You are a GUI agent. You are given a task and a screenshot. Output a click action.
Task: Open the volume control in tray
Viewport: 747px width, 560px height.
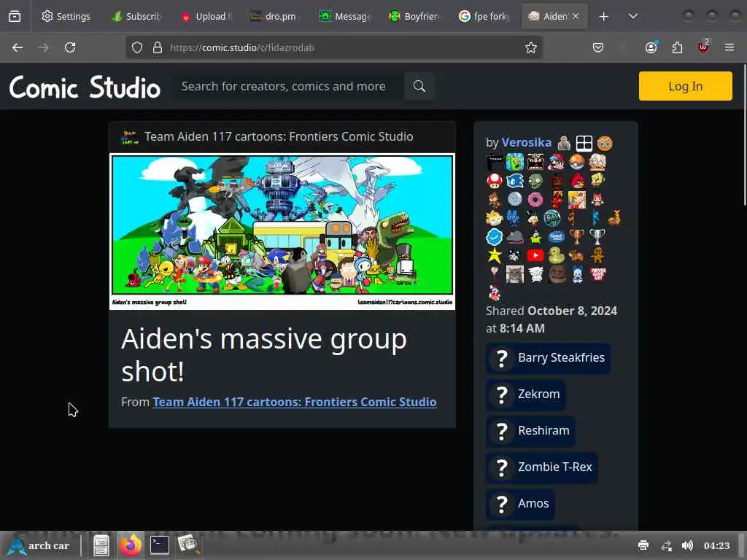(x=687, y=545)
